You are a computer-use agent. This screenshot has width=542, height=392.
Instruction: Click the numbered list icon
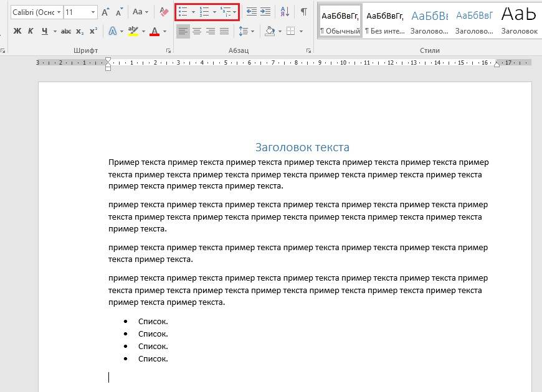tap(204, 12)
